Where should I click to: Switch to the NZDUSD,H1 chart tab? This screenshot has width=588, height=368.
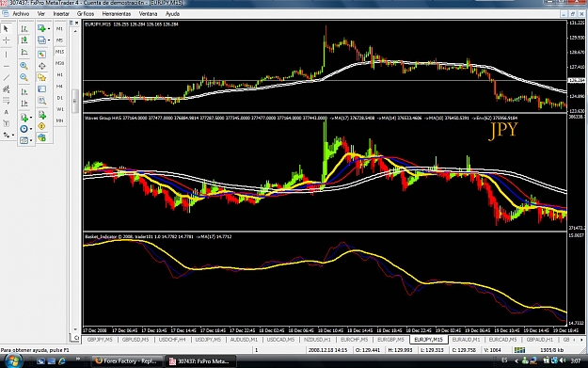pyautogui.click(x=317, y=340)
